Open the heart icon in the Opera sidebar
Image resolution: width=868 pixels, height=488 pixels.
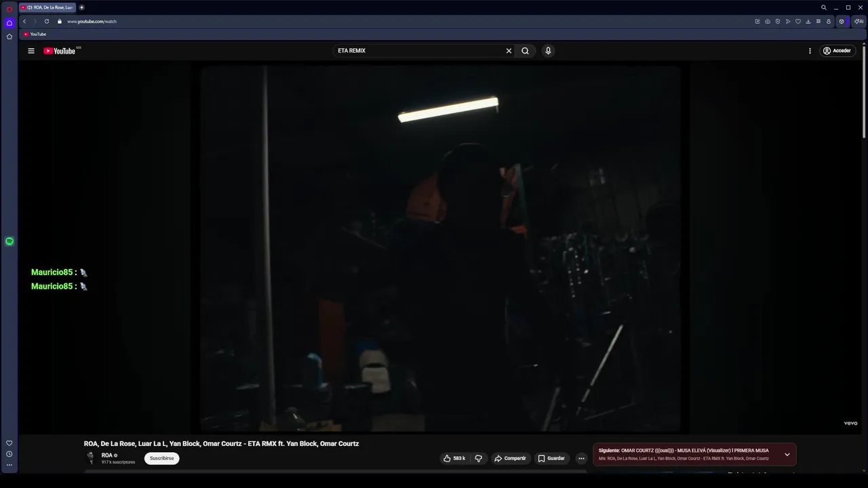(9, 443)
